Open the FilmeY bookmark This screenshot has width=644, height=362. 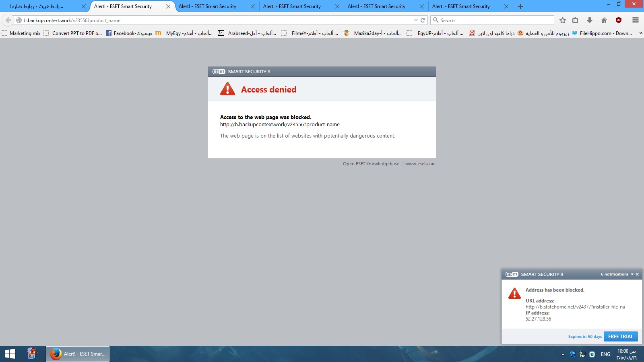pyautogui.click(x=310, y=33)
